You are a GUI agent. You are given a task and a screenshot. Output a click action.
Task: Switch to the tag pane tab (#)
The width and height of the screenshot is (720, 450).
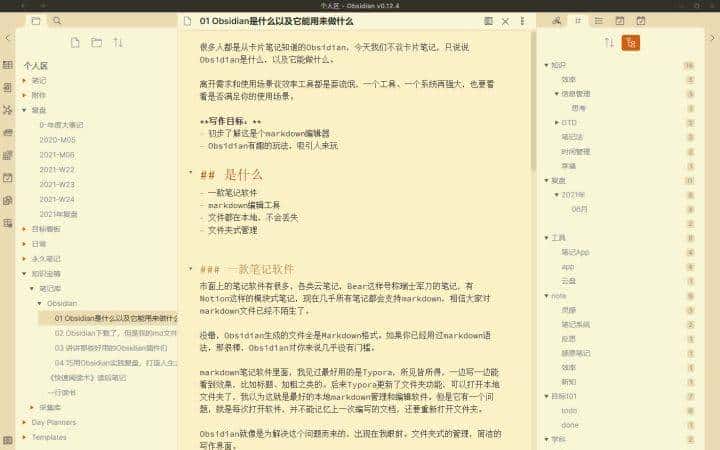pyautogui.click(x=578, y=21)
